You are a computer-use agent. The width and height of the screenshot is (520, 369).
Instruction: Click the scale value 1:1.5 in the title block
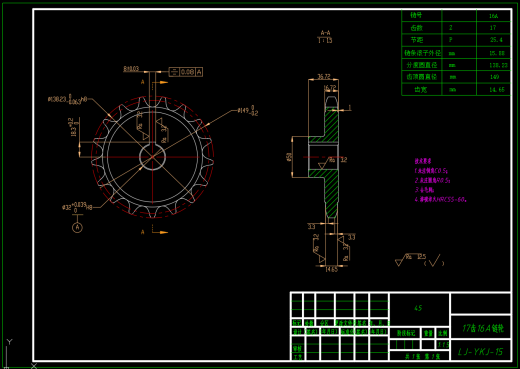coord(443,344)
